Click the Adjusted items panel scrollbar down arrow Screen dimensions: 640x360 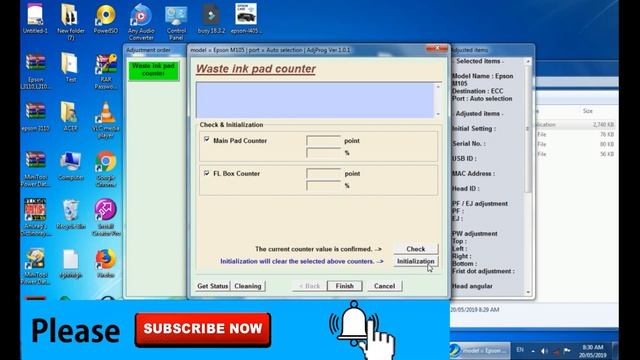(x=528, y=292)
